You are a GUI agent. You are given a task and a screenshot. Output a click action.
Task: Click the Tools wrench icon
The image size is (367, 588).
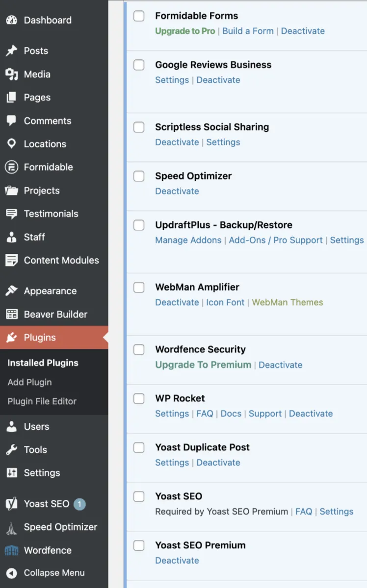pos(11,450)
